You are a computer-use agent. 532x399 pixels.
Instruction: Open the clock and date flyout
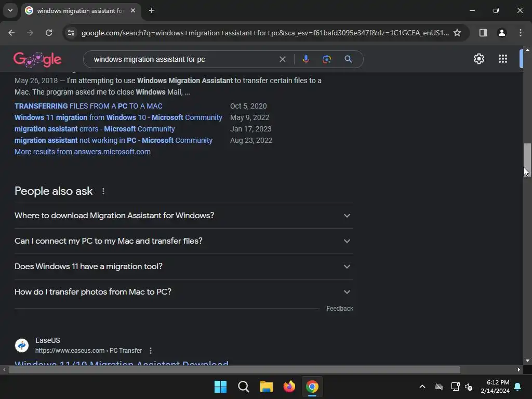[x=495, y=387]
